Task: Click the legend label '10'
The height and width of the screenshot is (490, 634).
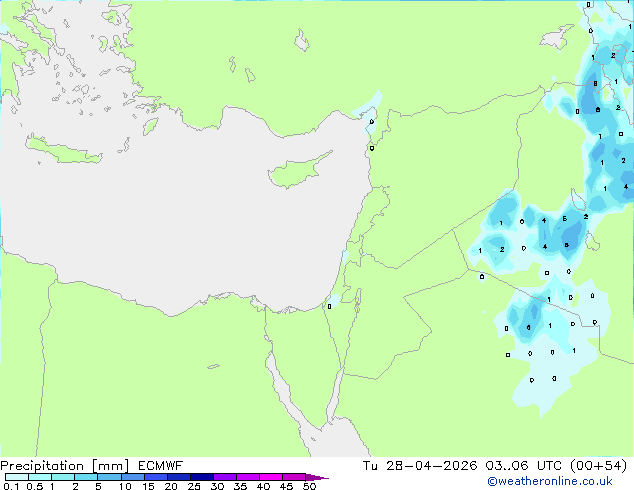Action: (125, 486)
